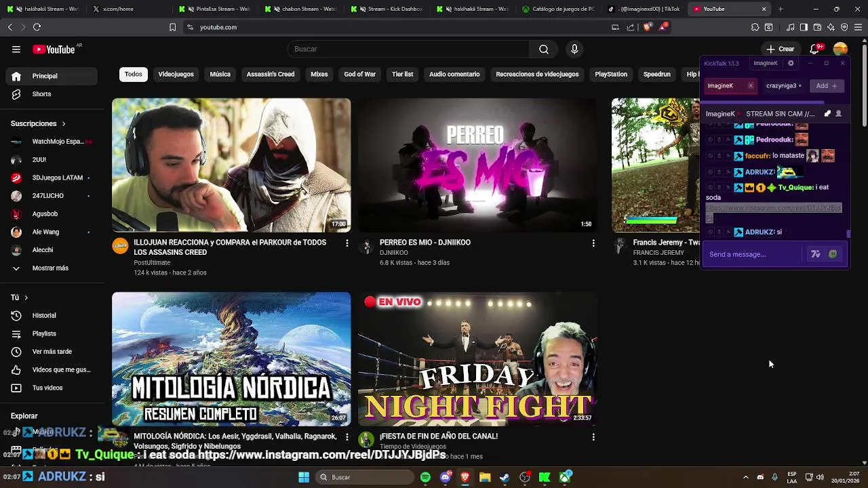This screenshot has width=868, height=488.
Task: Switch to crazyniga3 tab in KickTalk
Action: pyautogui.click(x=785, y=86)
